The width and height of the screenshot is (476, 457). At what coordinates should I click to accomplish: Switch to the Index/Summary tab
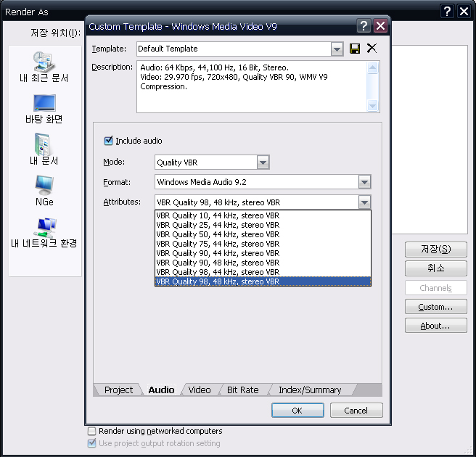pyautogui.click(x=310, y=390)
